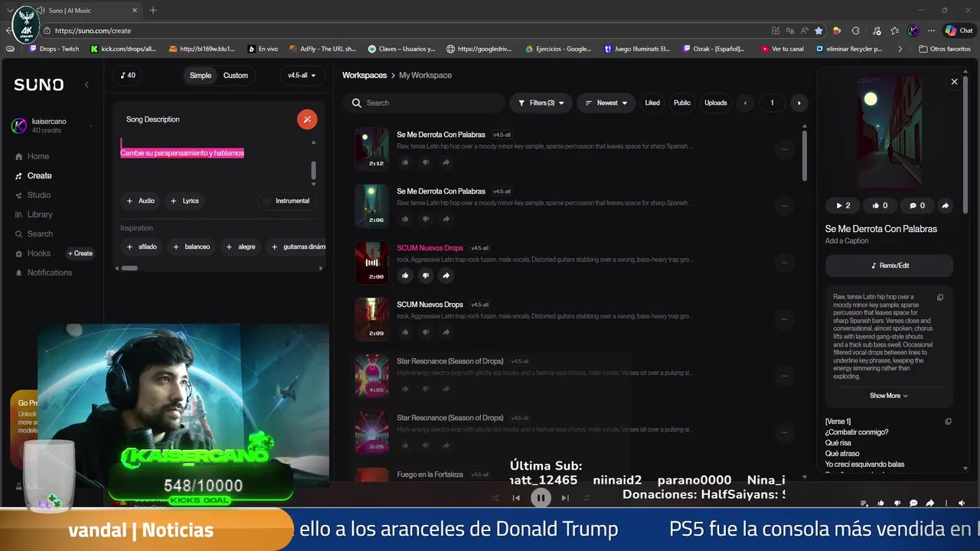Image resolution: width=980 pixels, height=551 pixels.
Task: Open the Newest sort dropdown
Action: coord(606,103)
